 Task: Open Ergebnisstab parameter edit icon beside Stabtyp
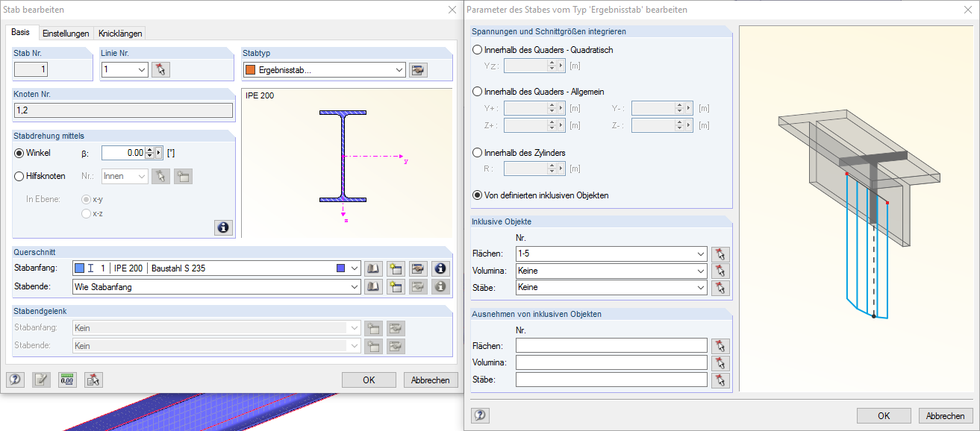[418, 70]
